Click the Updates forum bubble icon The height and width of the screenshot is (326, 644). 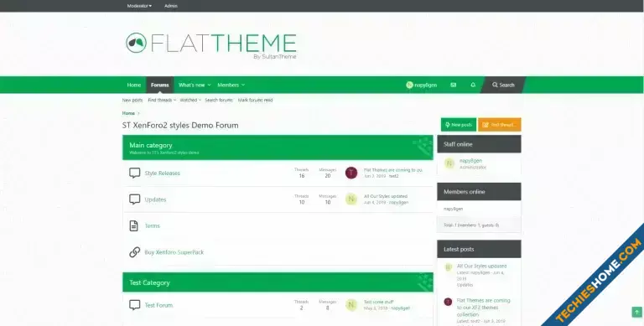(x=135, y=199)
